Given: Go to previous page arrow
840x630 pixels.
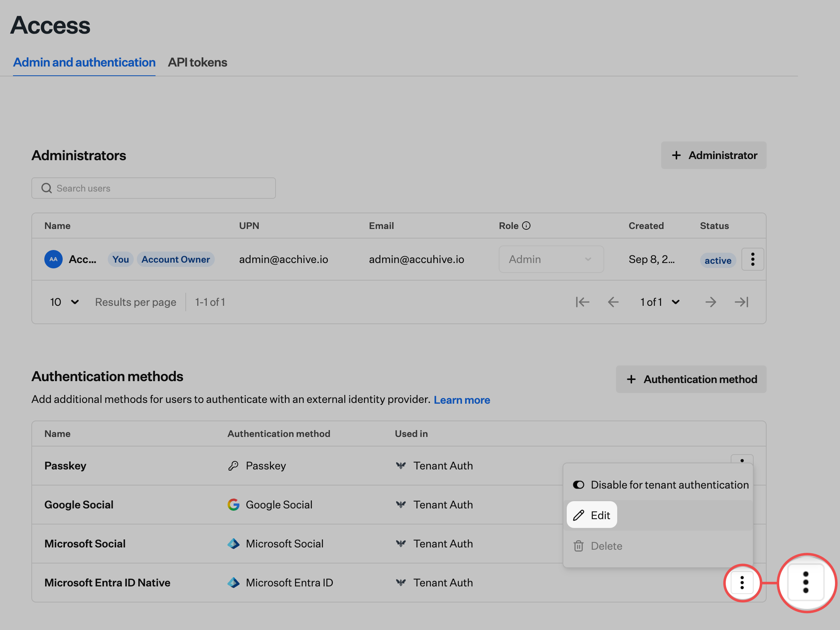Looking at the screenshot, I should [613, 302].
